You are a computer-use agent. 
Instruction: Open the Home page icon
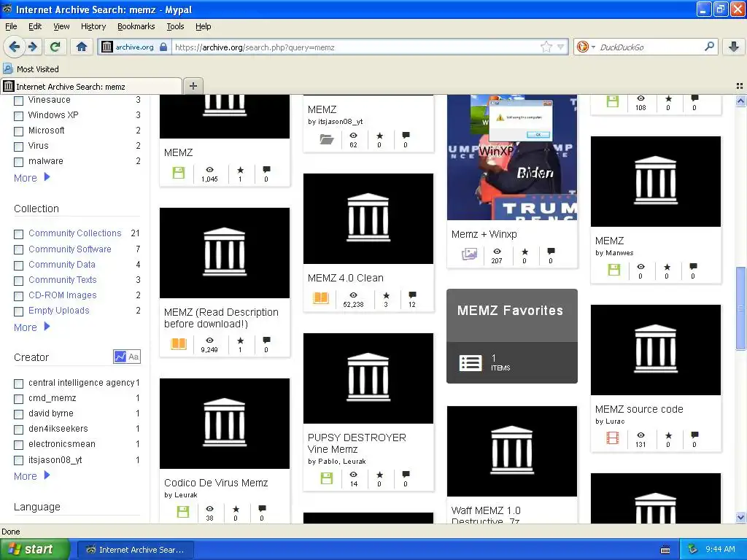coord(82,47)
